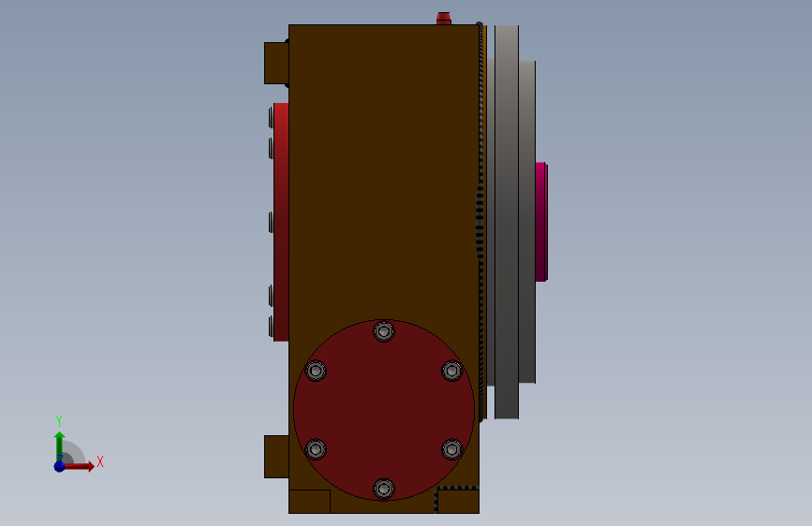Screen dimensions: 812x526
Task: Select the bottom-left foot block of the housing
Action: coord(310,502)
